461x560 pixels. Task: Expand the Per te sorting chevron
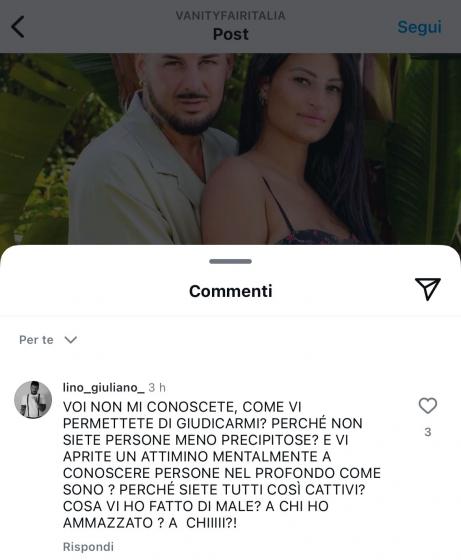coord(70,340)
